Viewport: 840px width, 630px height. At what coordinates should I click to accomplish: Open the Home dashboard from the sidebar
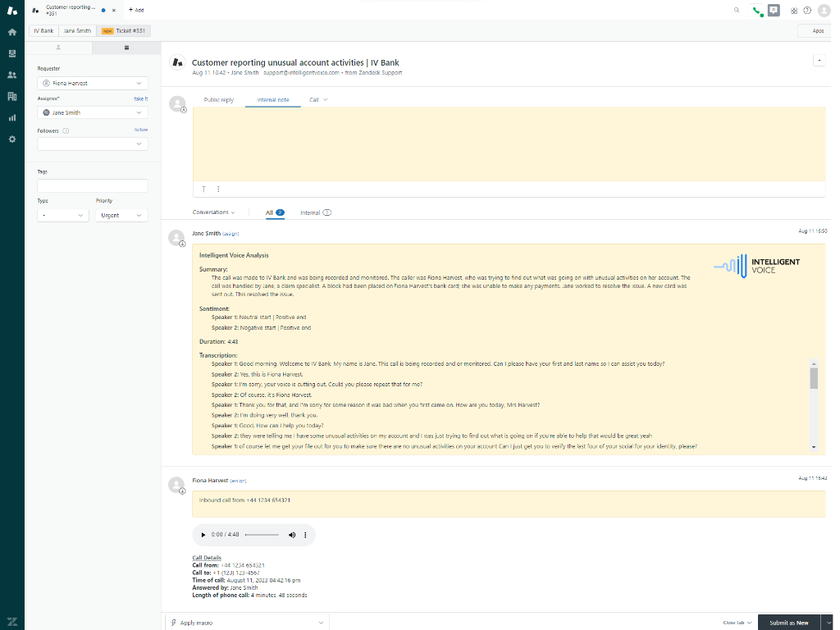pos(11,32)
